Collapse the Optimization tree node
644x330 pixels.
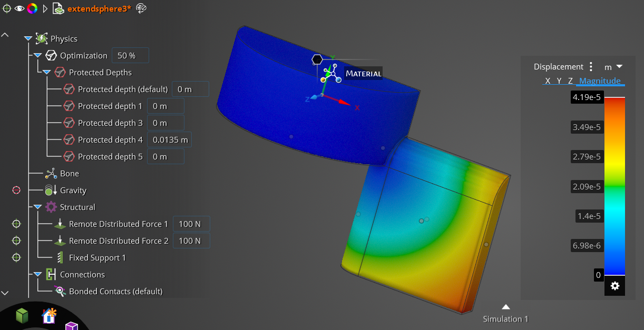coord(37,55)
